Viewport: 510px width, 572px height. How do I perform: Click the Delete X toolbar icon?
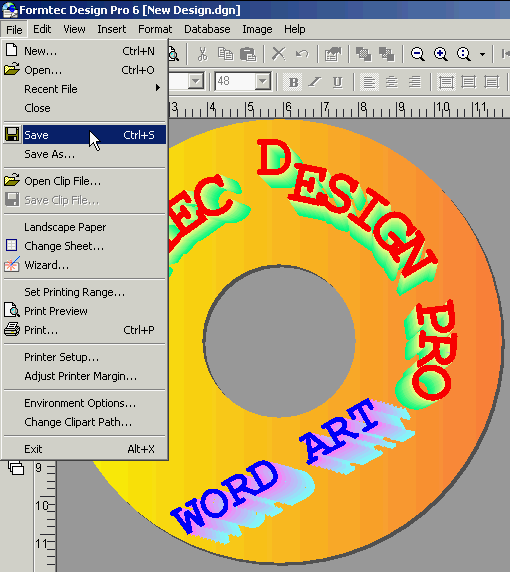point(279,54)
